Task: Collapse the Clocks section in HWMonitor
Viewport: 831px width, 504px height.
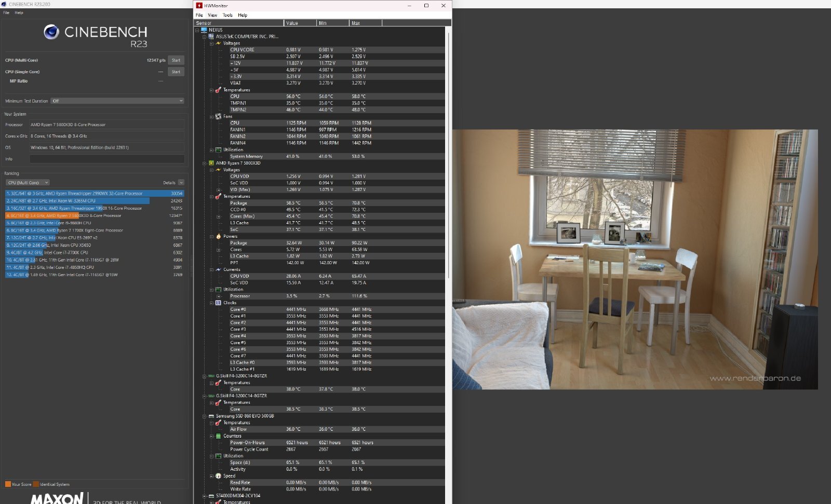Action: [211, 303]
